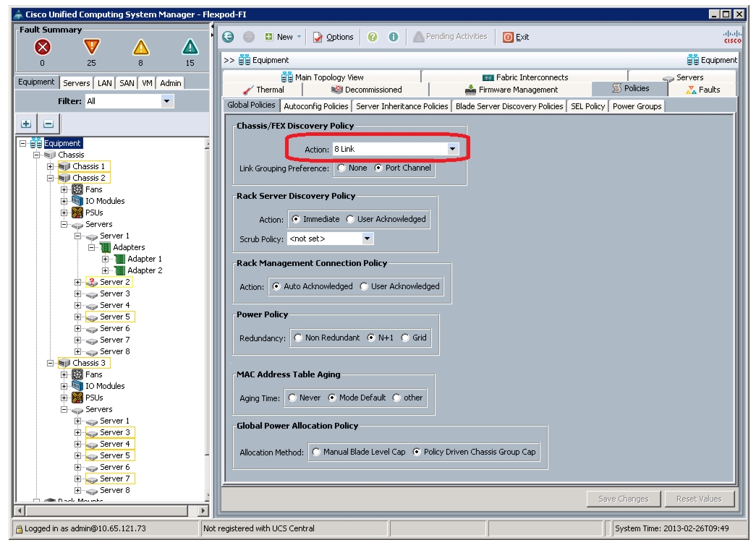Click the expand all plus icon
The image size is (756, 545).
(26, 124)
